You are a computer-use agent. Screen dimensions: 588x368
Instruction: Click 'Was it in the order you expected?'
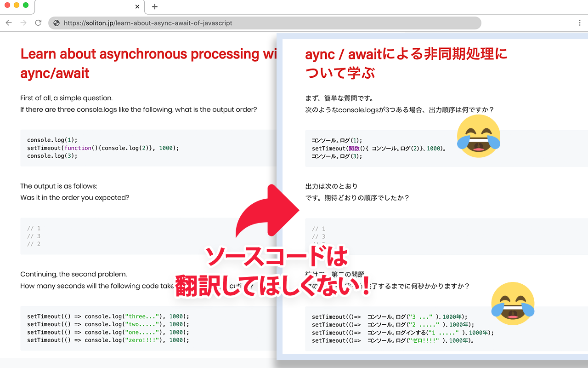[75, 198]
